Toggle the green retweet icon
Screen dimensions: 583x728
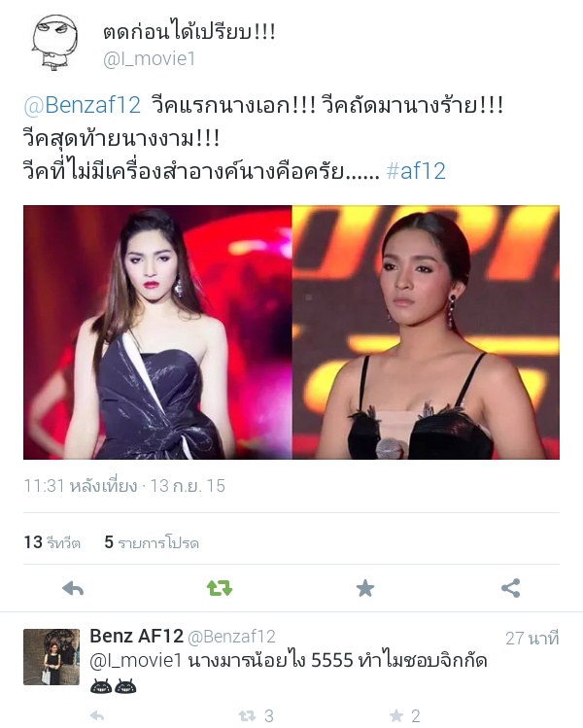(x=219, y=588)
